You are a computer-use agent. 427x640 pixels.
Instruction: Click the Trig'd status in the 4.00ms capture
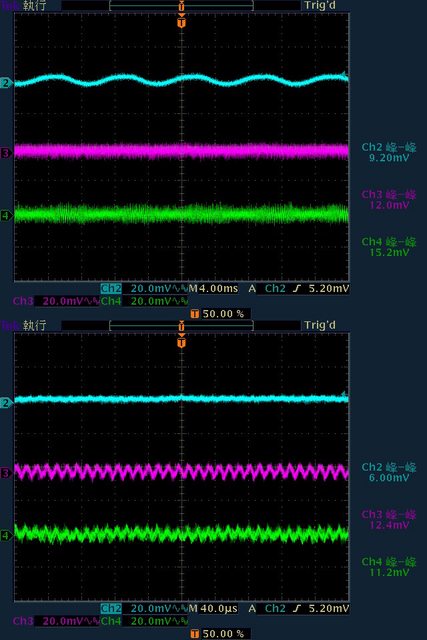coord(320,5)
